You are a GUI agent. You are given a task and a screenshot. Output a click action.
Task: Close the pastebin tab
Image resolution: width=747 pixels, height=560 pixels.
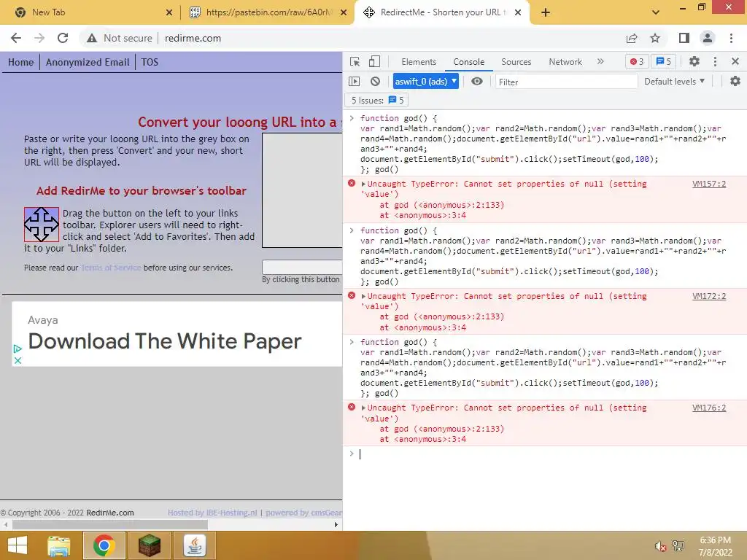(x=344, y=12)
